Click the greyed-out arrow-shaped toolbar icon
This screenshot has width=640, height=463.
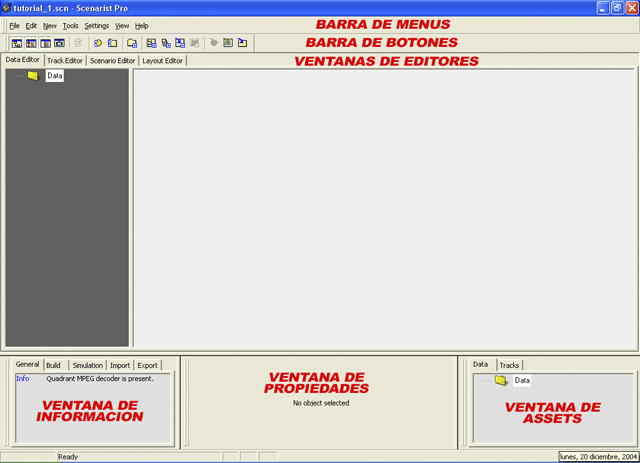[213, 42]
